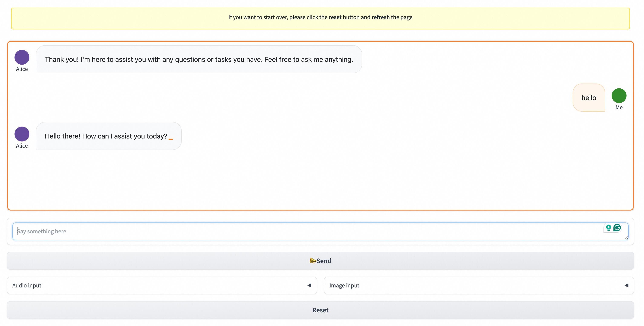Click Alice's purple avatar beside the 'Hello there' message

pyautogui.click(x=22, y=134)
